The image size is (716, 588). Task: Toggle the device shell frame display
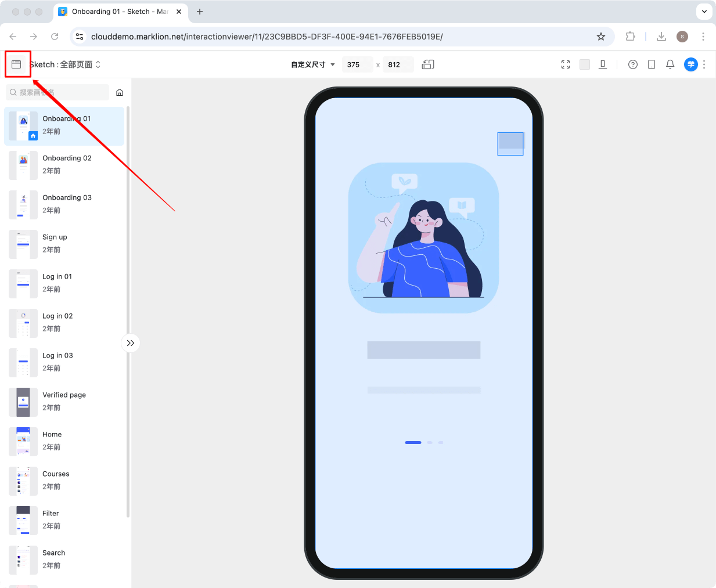[603, 64]
